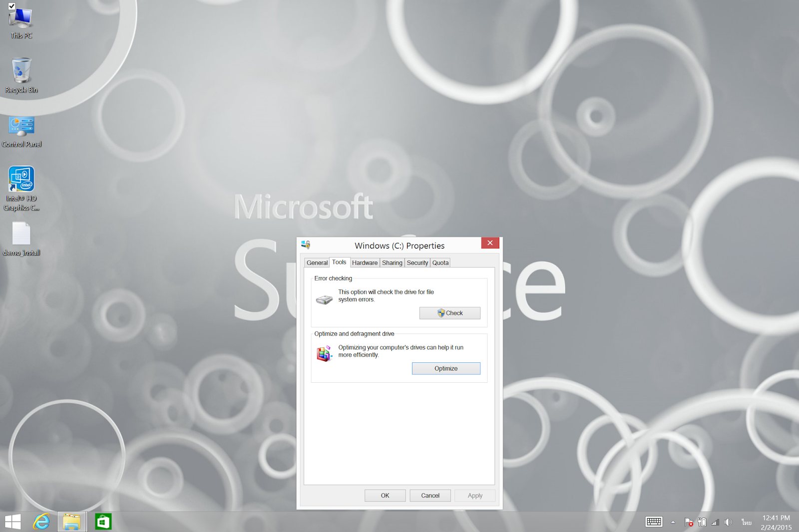Open the Windows Start button
This screenshot has height=532, width=799.
[x=13, y=522]
